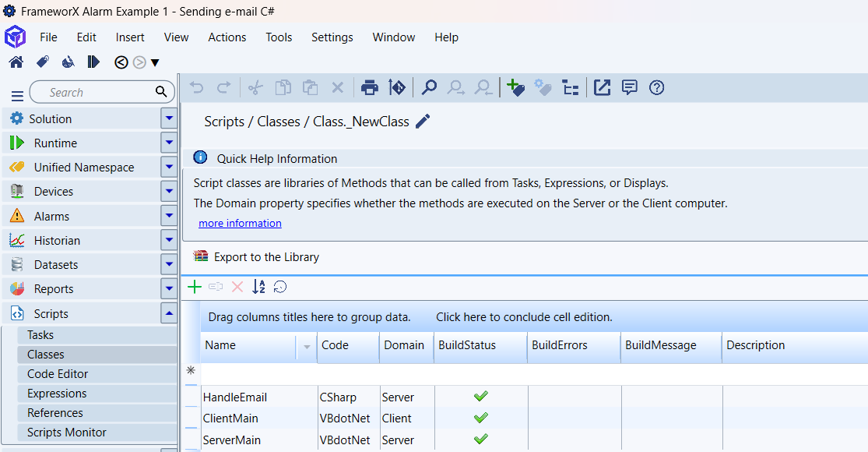Open the navigation history dropdown arrow

[155, 63]
